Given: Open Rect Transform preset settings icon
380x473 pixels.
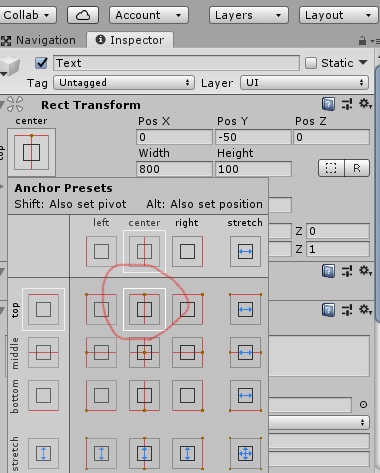Looking at the screenshot, I should click(x=347, y=104).
